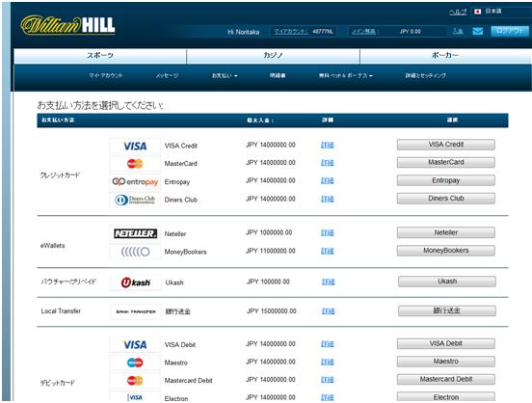Click the Entropay logo
The image size is (532, 403).
tap(135, 181)
